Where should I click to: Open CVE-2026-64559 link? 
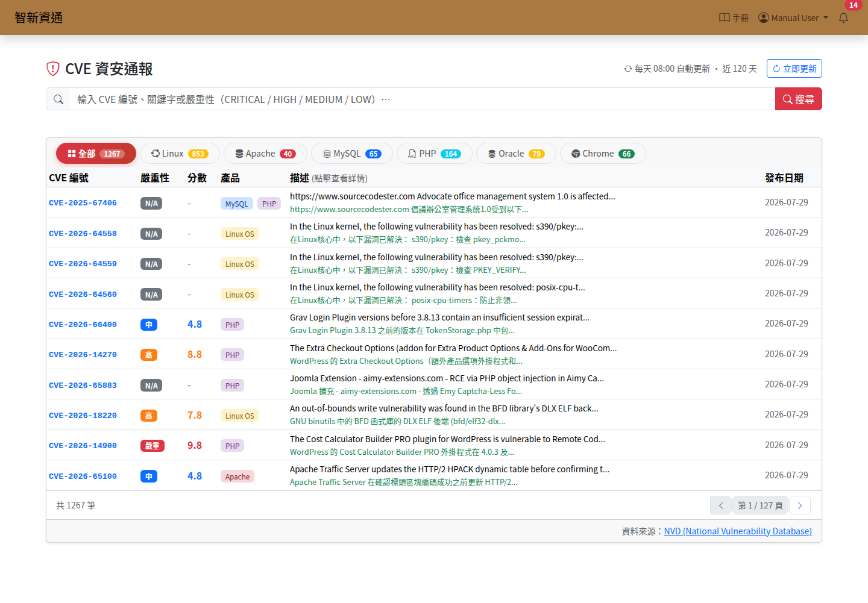(x=83, y=264)
